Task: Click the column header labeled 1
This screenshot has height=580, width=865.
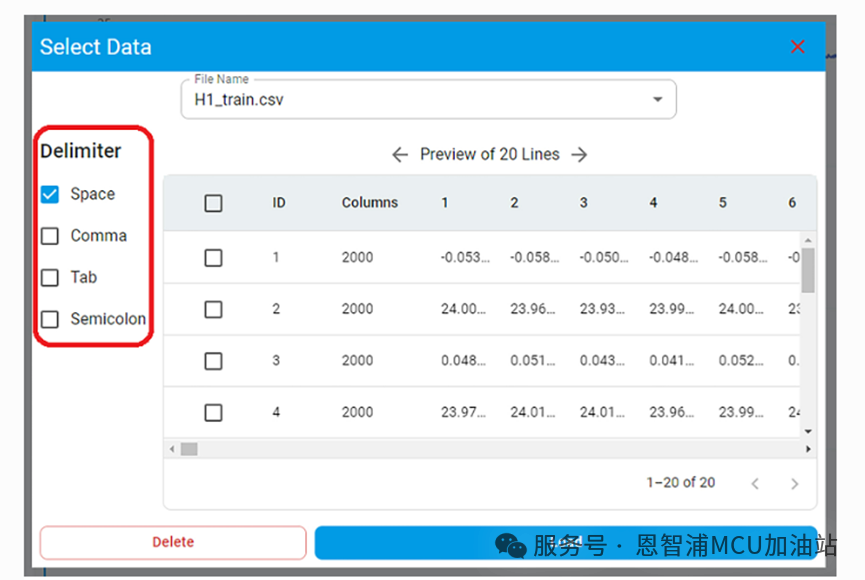Action: coord(445,203)
